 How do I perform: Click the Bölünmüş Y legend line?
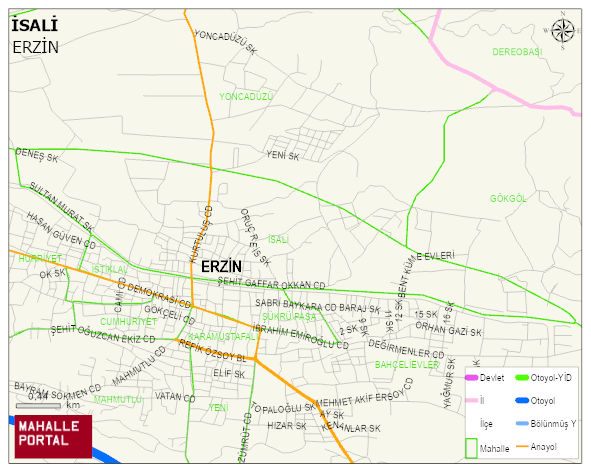522,424
